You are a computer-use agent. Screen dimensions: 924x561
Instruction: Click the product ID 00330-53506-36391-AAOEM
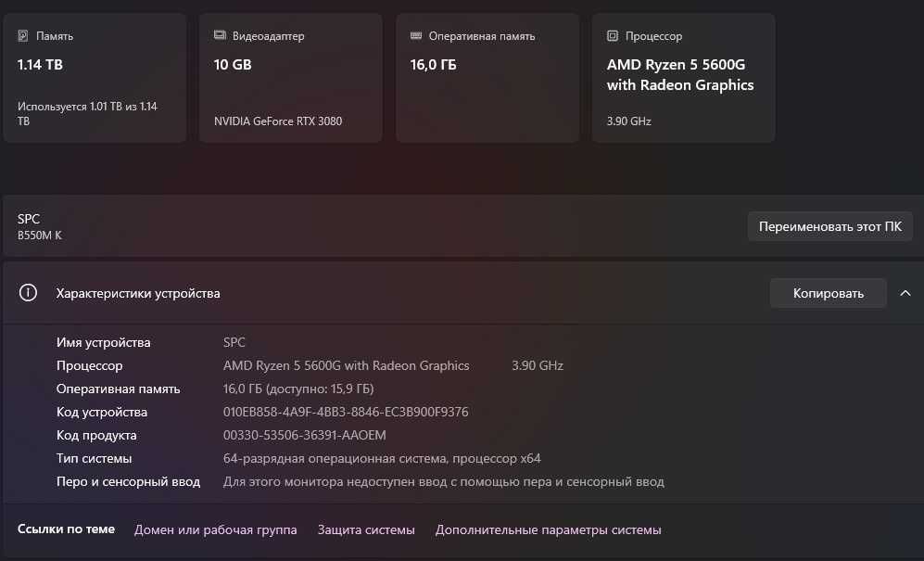305,435
